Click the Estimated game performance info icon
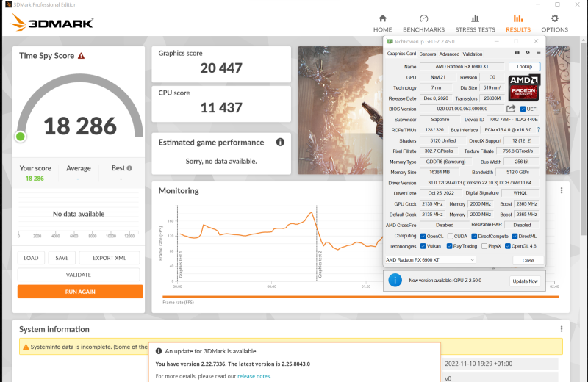Screen dimensions: 588x382 click(280, 142)
